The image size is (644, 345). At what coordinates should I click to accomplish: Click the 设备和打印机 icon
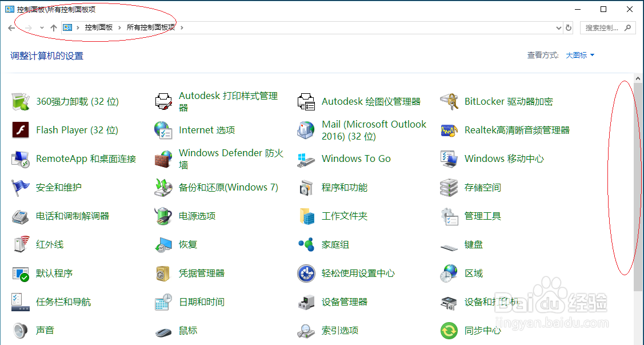point(449,302)
